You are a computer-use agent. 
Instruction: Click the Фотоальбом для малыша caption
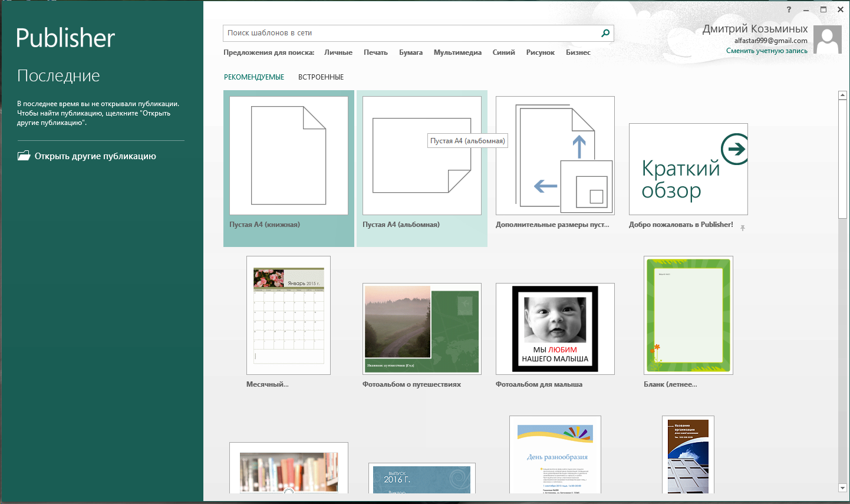(539, 384)
